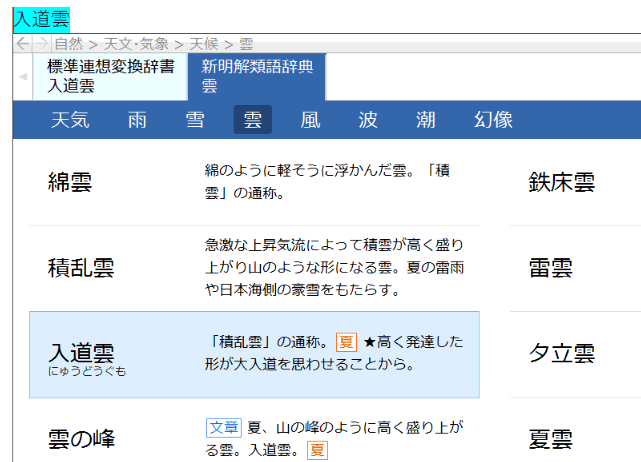Select the 新明解類語辞典 tab

click(x=257, y=76)
